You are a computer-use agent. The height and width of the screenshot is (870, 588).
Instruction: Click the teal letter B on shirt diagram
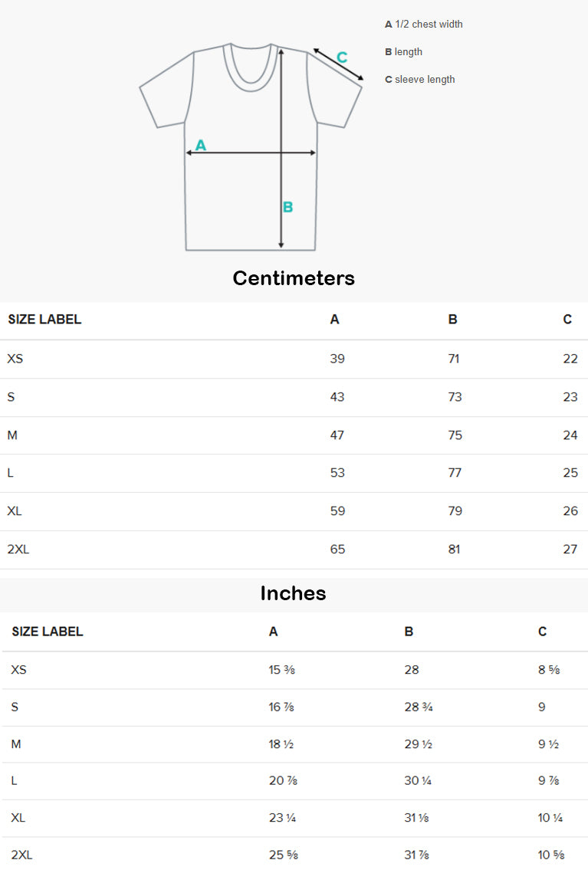(288, 207)
